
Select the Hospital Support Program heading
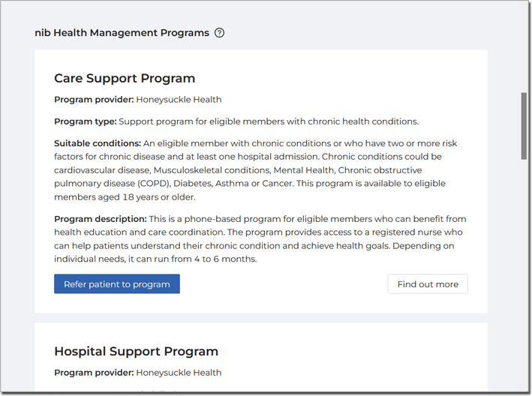tap(136, 351)
